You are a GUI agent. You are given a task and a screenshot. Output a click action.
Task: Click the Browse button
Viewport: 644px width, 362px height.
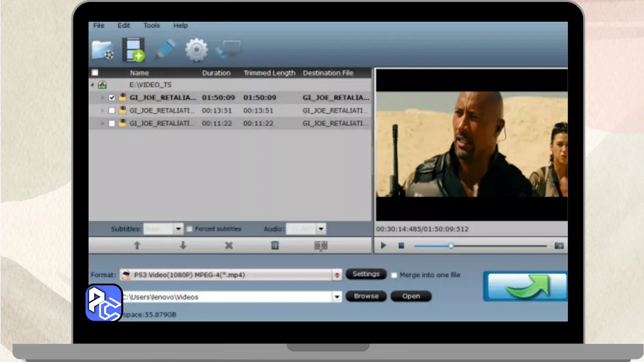click(366, 296)
